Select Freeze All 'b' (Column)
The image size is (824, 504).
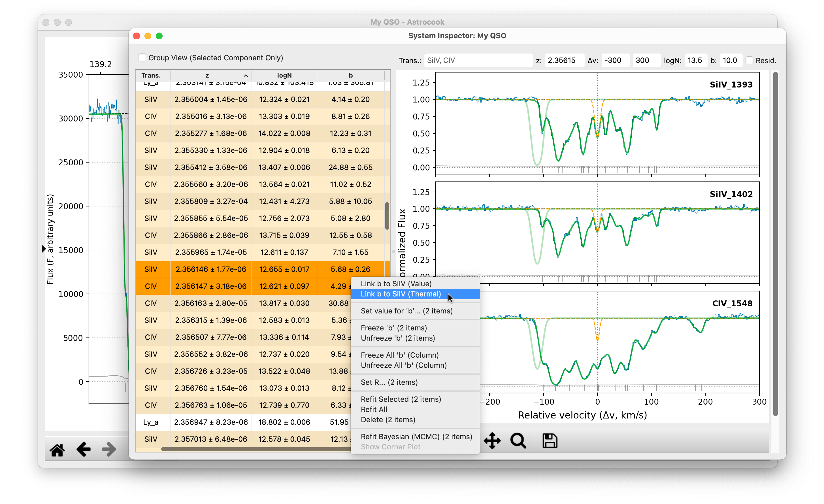415,355
